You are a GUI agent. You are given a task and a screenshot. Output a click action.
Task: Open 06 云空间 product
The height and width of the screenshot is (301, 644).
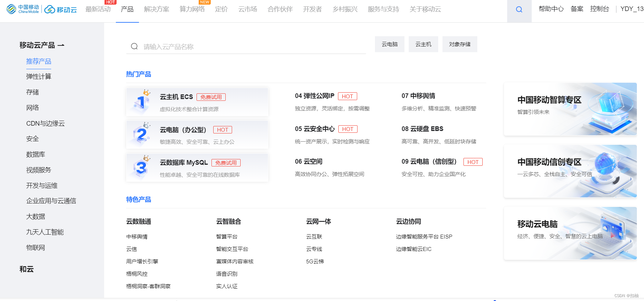pyautogui.click(x=308, y=162)
